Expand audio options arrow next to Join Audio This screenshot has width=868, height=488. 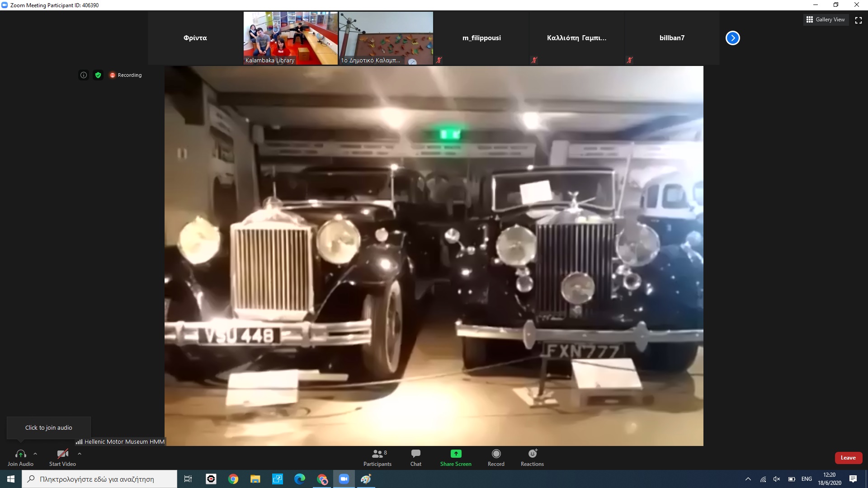tap(35, 454)
